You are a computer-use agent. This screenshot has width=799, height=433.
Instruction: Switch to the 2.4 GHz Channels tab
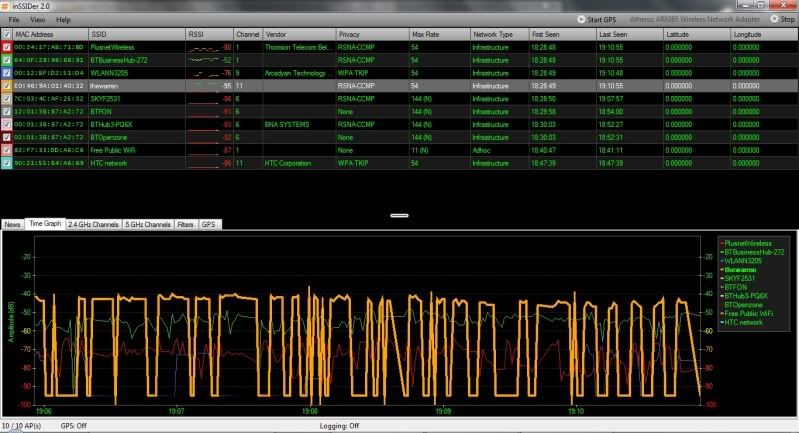(x=94, y=225)
